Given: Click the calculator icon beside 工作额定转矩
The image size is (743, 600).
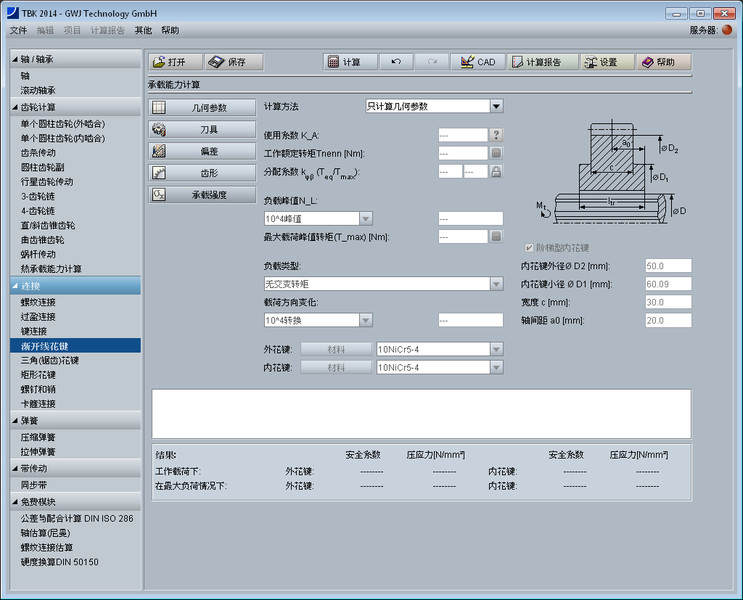Looking at the screenshot, I should coord(496,153).
